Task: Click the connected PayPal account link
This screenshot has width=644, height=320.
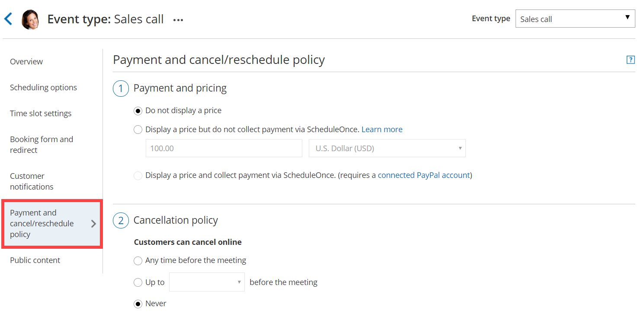Action: tap(424, 175)
